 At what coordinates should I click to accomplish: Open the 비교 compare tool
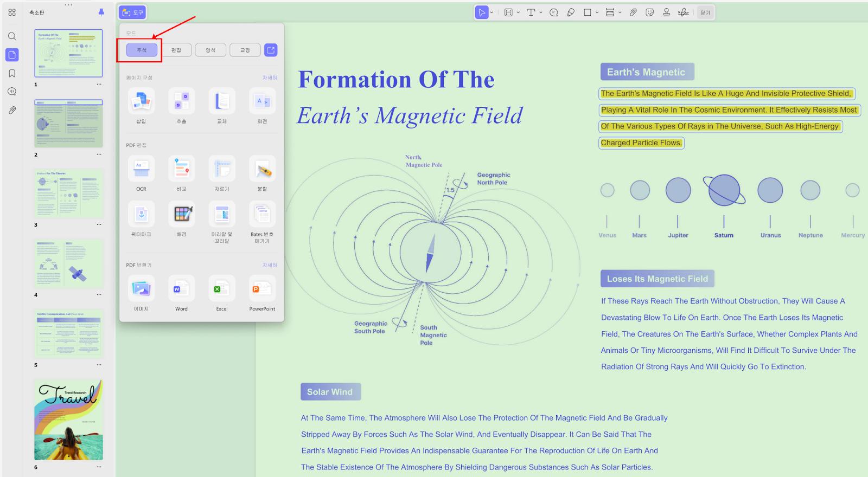click(181, 168)
